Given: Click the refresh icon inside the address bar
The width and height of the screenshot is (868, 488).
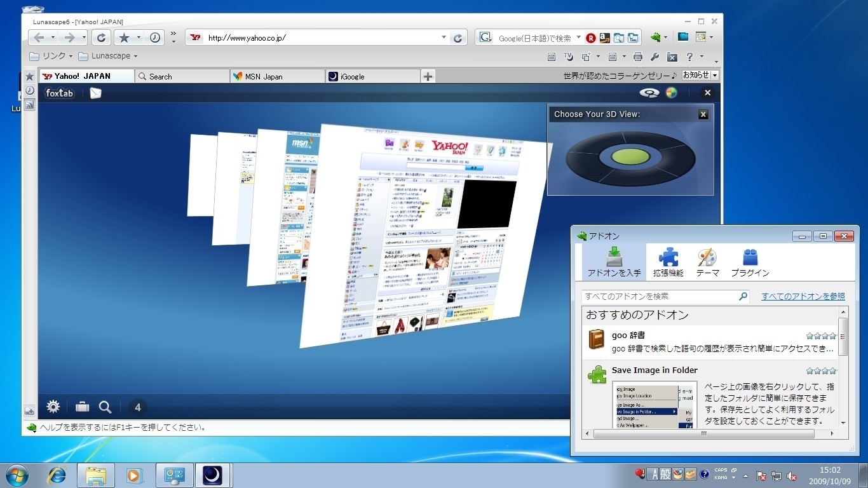Looking at the screenshot, I should (458, 38).
